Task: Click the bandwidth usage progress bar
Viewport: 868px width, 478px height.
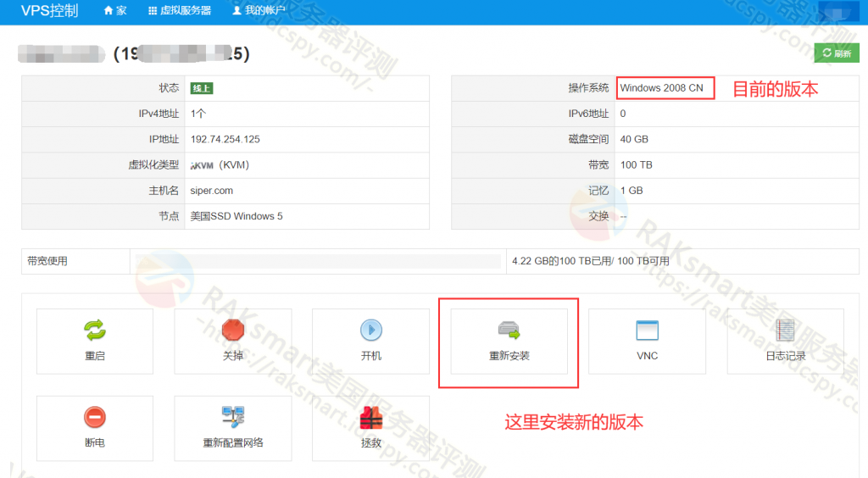Action: 319,261
